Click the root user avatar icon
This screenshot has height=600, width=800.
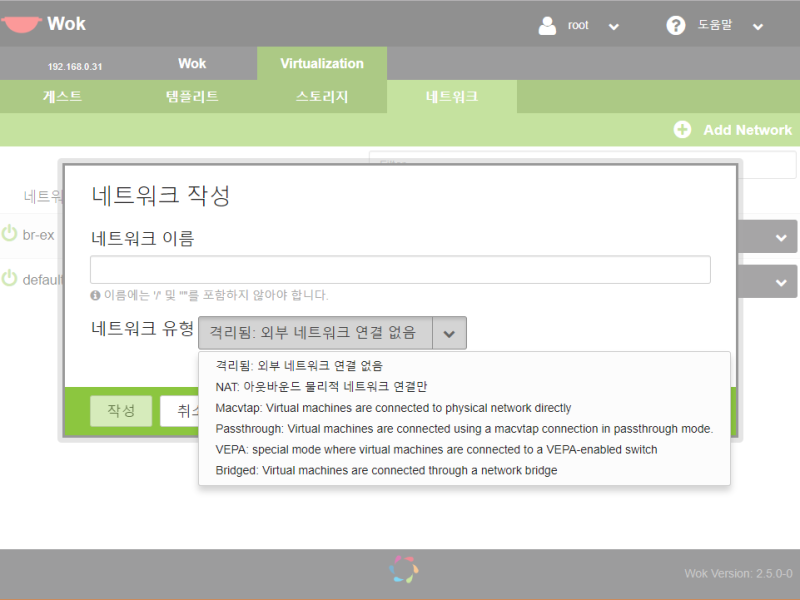(547, 26)
